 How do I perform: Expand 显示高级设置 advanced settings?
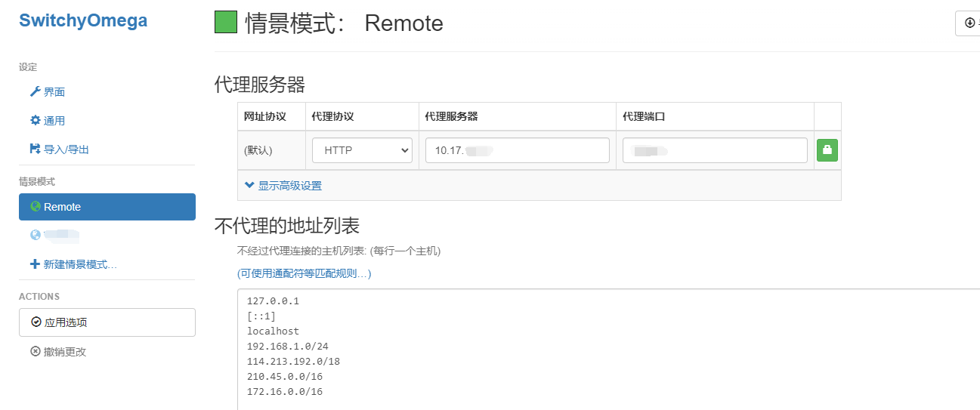pyautogui.click(x=283, y=186)
